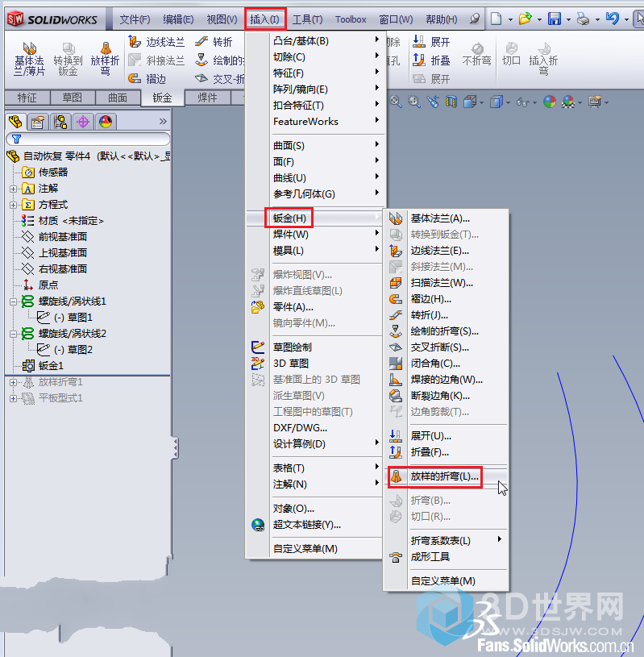Viewport: 644px width, 657px height.
Task: Open 焊件(W) submenu
Action: 315,235
